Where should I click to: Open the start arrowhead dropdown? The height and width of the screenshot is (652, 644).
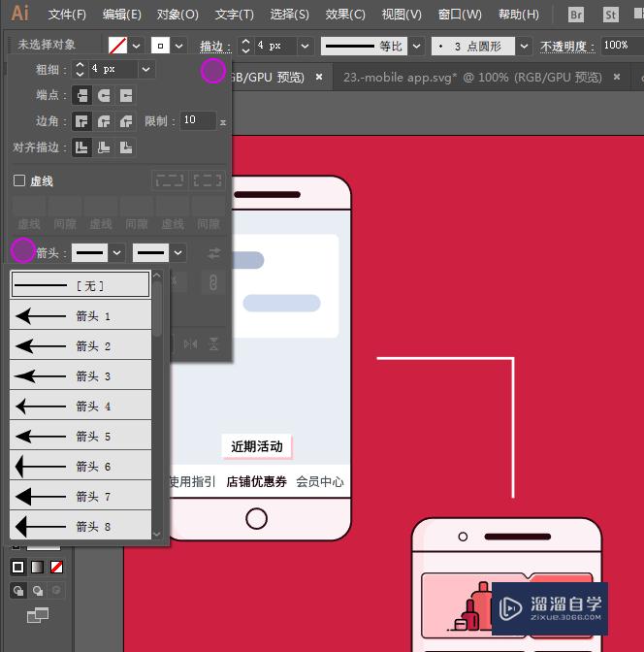click(116, 253)
